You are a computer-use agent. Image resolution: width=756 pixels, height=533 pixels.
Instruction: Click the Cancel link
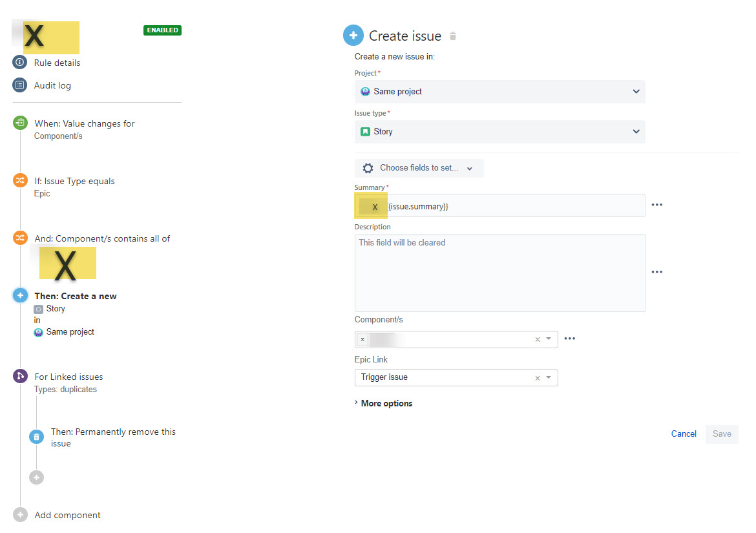[x=684, y=434]
